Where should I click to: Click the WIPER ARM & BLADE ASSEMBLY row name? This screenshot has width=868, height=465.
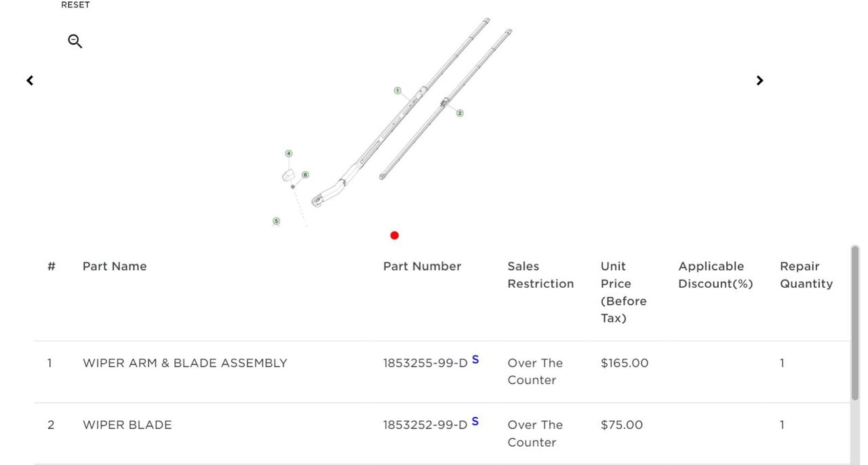(x=185, y=363)
